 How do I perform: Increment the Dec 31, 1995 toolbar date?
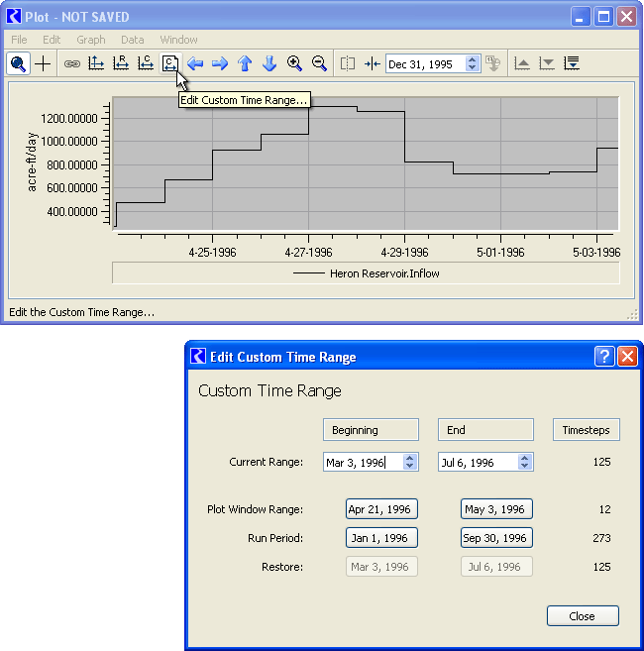(x=472, y=59)
